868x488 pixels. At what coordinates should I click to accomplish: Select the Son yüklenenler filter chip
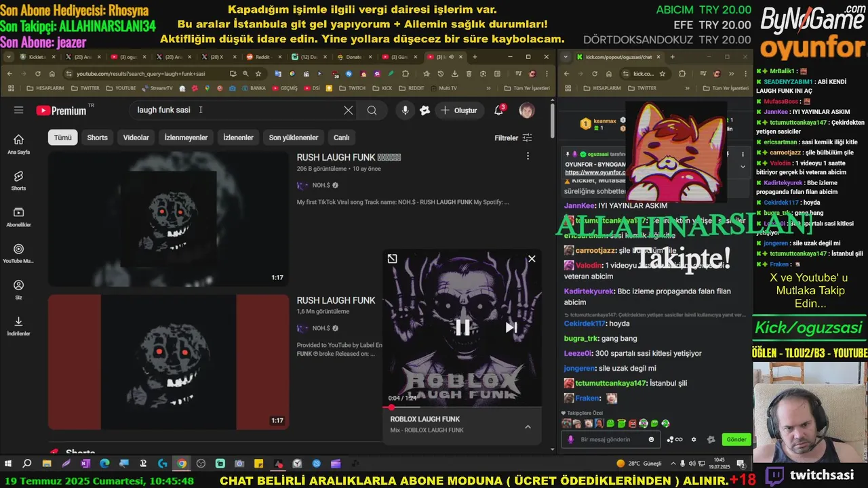point(294,138)
